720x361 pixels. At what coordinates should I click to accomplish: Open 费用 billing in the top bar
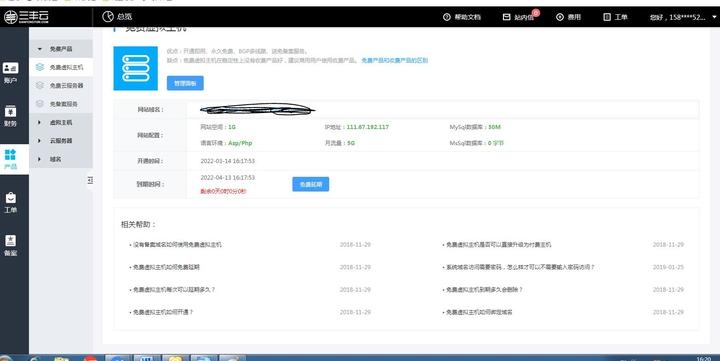coord(574,17)
